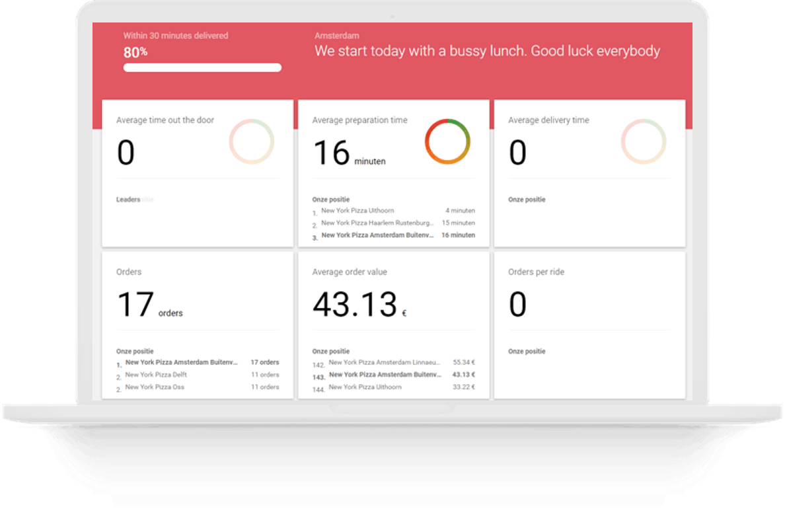Image resolution: width=785 pixels, height=532 pixels.
Task: Click the Leaders label in first card
Action: coord(128,200)
